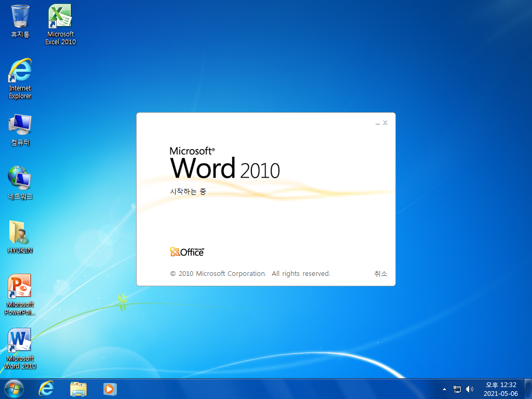Viewport: 532px width, 399px height.
Task: Launch Internet Explorer from the taskbar
Action: point(46,389)
